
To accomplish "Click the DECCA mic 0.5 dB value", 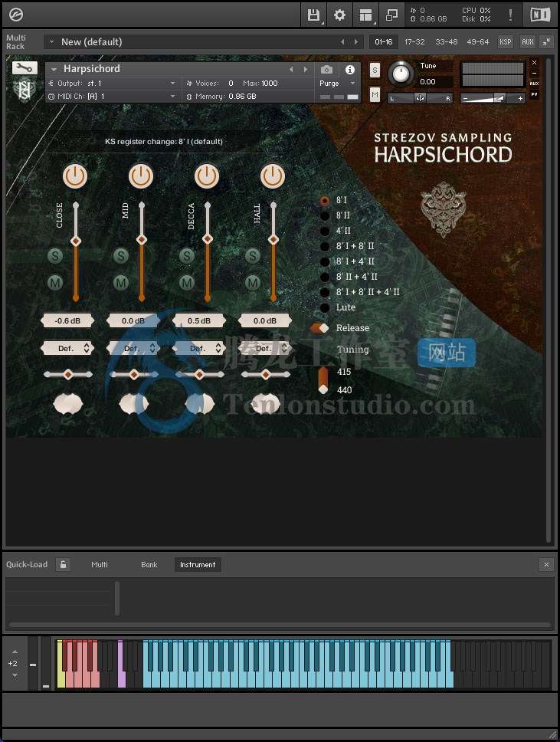I will click(199, 321).
